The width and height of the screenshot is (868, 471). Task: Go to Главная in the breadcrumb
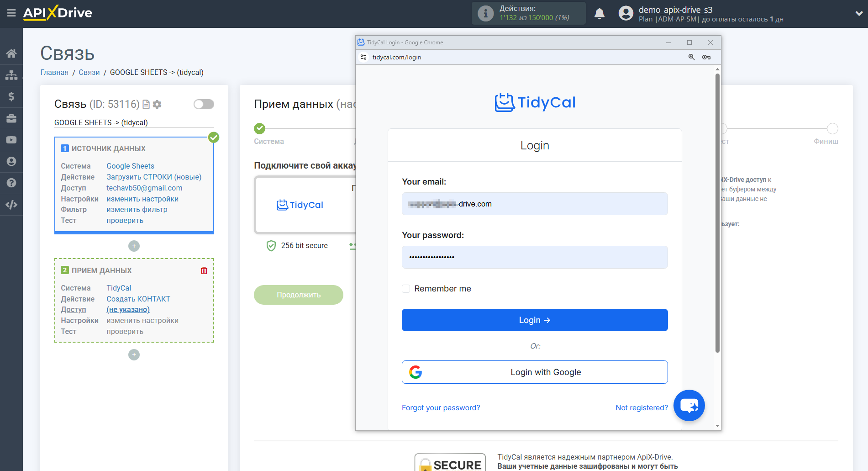click(54, 72)
